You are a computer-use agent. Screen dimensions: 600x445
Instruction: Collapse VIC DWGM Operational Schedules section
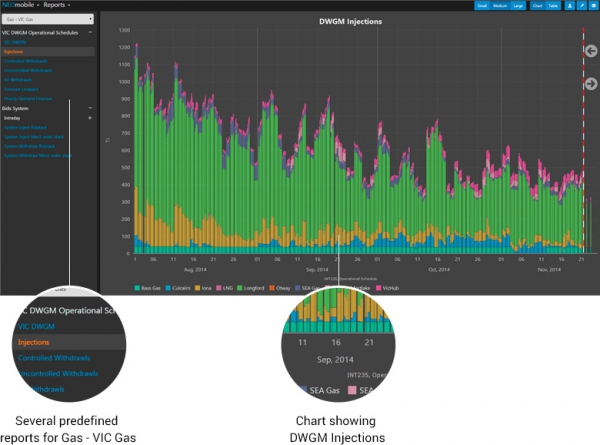(90, 33)
